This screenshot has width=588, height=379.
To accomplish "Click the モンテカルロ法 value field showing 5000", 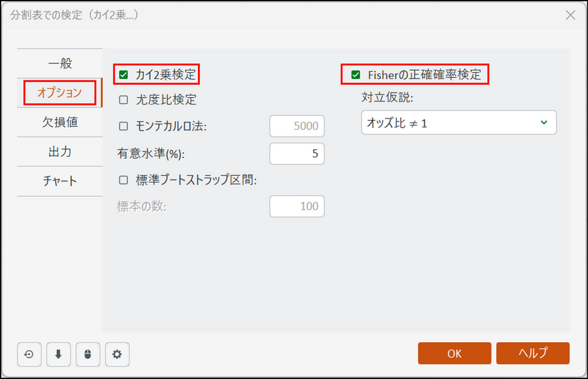I will pyautogui.click(x=297, y=126).
